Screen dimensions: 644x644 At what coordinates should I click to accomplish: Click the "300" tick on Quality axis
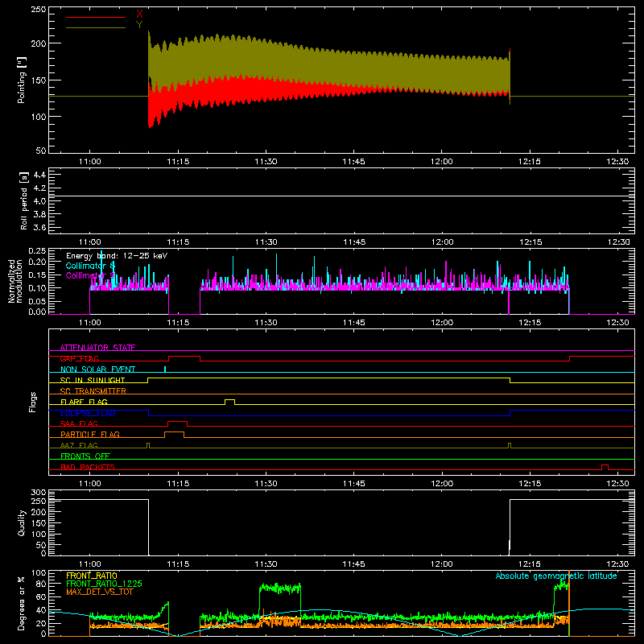click(39, 493)
